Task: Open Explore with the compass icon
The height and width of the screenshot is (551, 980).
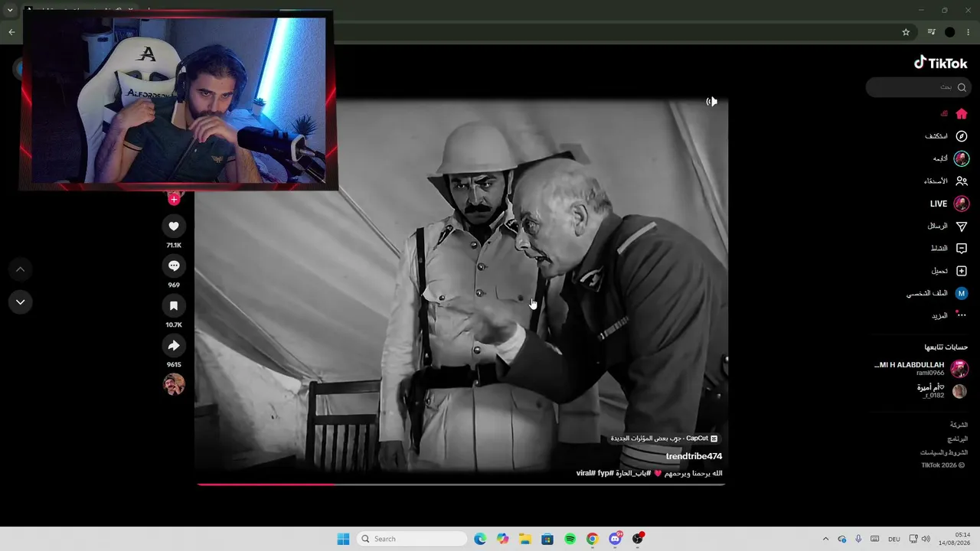Action: pos(962,136)
